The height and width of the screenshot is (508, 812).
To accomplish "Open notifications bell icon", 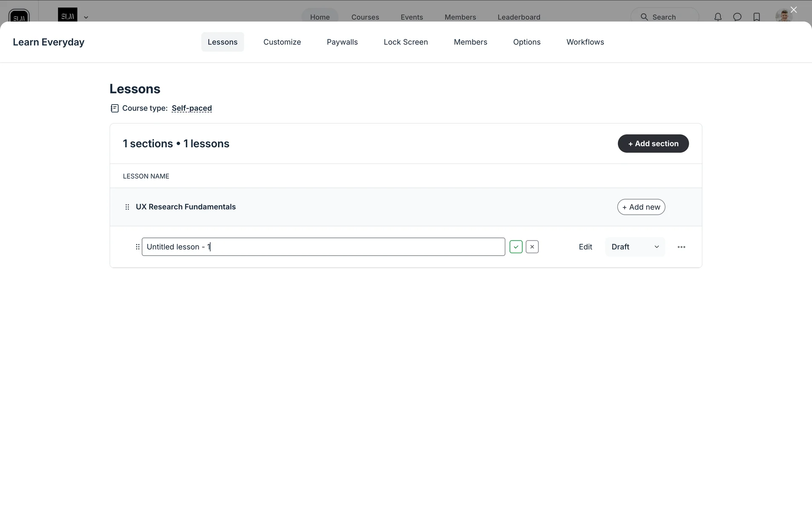I will point(718,17).
